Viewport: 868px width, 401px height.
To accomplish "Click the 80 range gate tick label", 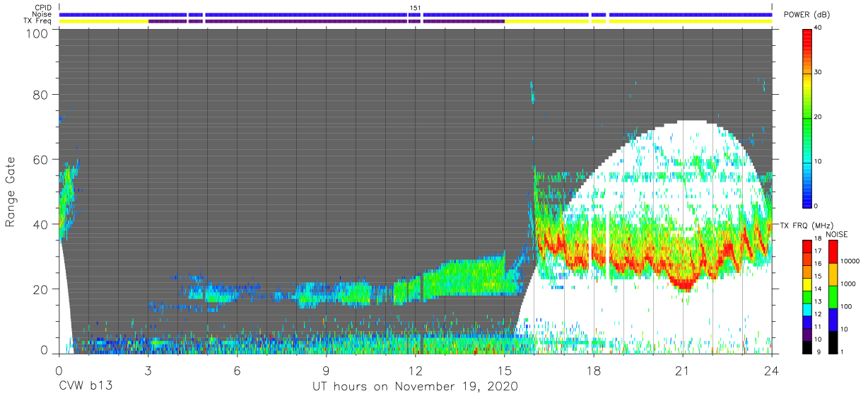I will (39, 95).
